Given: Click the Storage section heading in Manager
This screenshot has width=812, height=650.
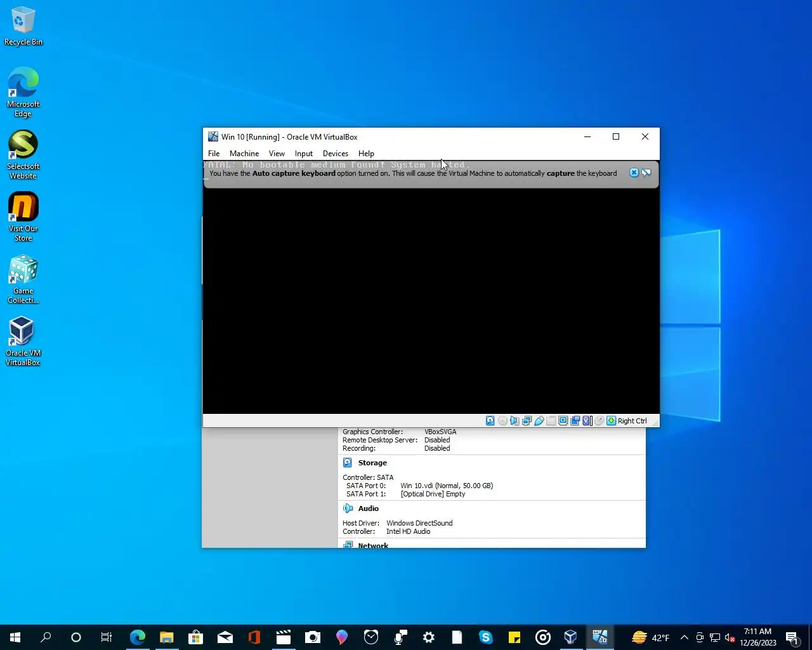Looking at the screenshot, I should 372,463.
